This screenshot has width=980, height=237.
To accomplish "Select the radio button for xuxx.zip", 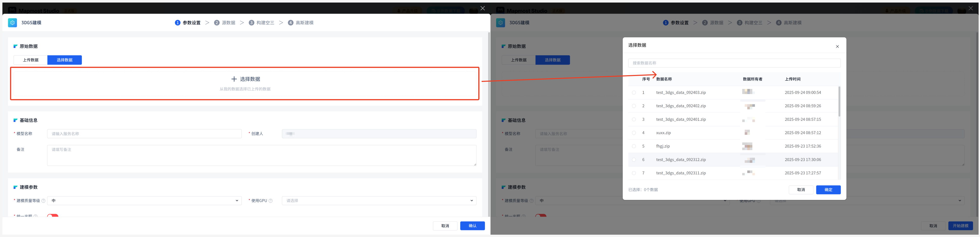I will pyautogui.click(x=634, y=133).
